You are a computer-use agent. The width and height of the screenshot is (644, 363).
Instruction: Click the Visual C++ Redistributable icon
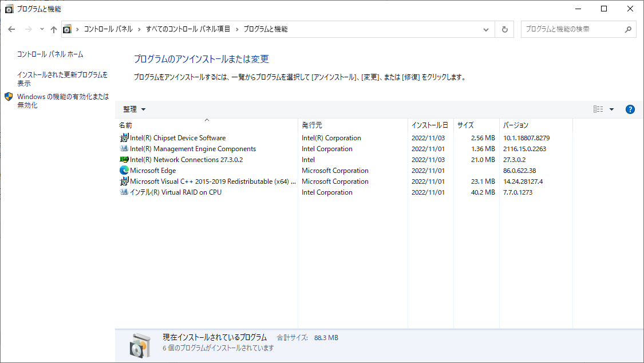pos(124,181)
